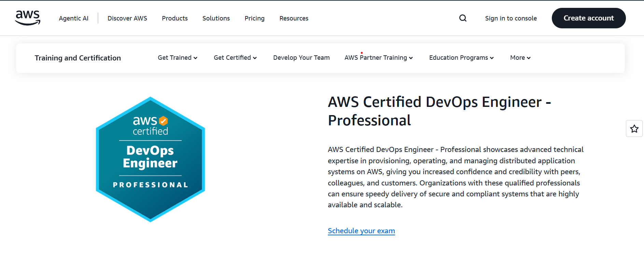Screen dimensions: 644x278
Task: Expand the Get Certified dropdown
Action: point(235,58)
